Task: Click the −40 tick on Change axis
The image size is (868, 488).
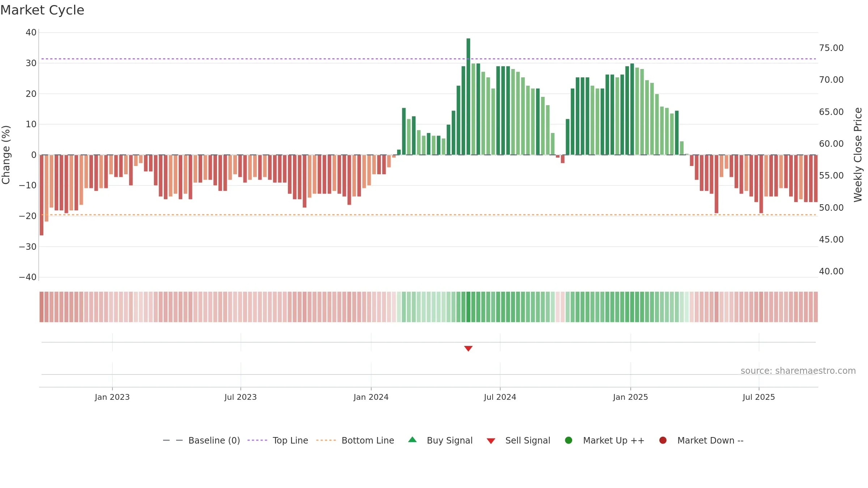Action: click(28, 277)
